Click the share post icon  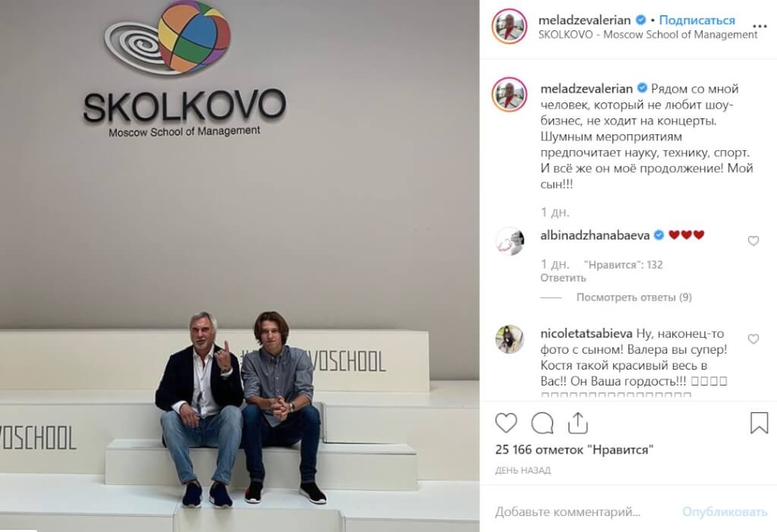tap(577, 423)
